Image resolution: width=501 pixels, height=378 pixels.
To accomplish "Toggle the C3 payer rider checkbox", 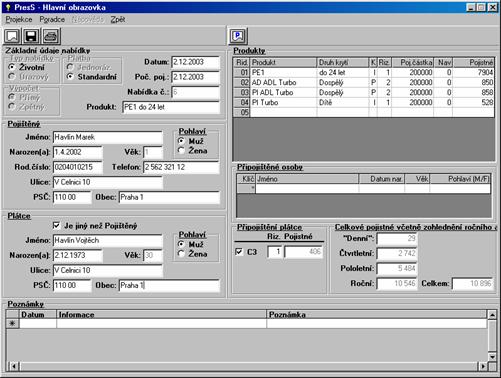I will pos(239,252).
